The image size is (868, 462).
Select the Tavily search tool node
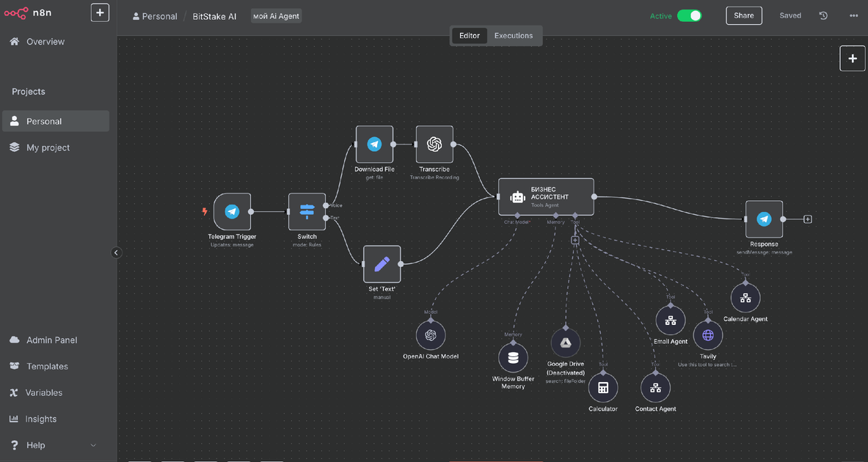(708, 336)
